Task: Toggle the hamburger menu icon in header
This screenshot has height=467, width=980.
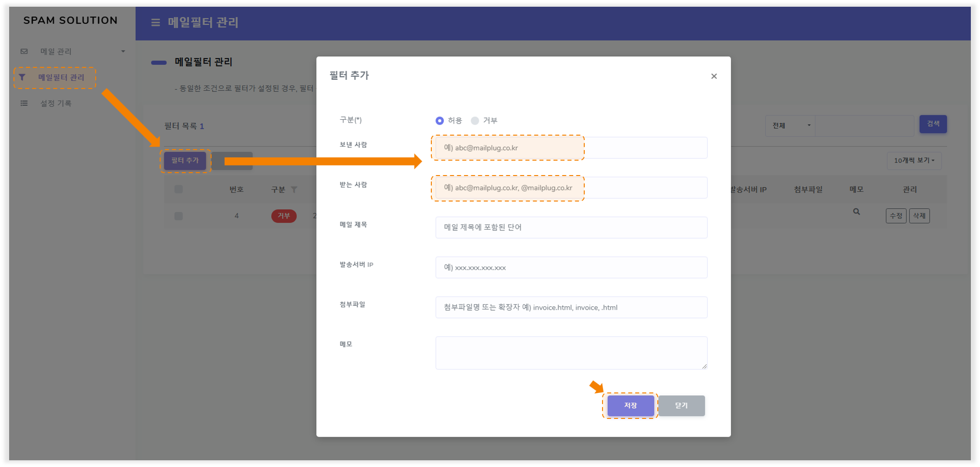Action: tap(155, 23)
